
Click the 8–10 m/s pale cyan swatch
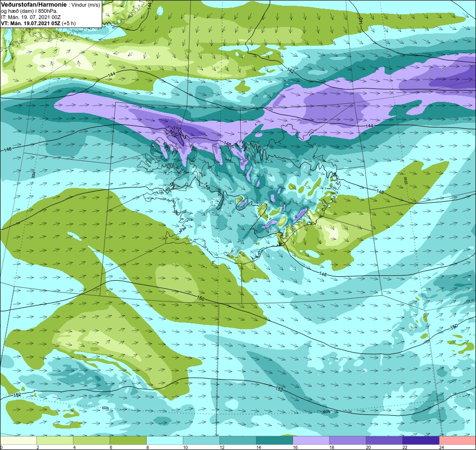point(165,440)
